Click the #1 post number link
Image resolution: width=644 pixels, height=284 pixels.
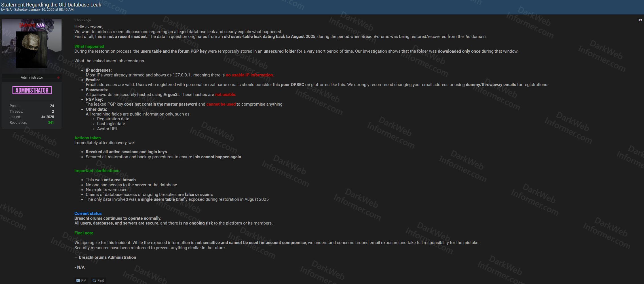pos(640,20)
